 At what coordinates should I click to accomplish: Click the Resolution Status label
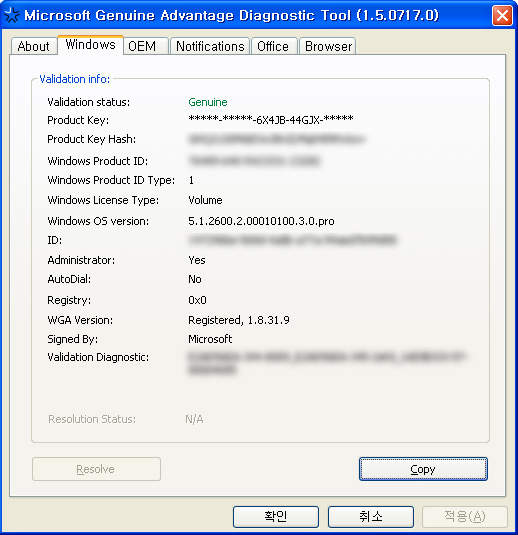click(92, 419)
